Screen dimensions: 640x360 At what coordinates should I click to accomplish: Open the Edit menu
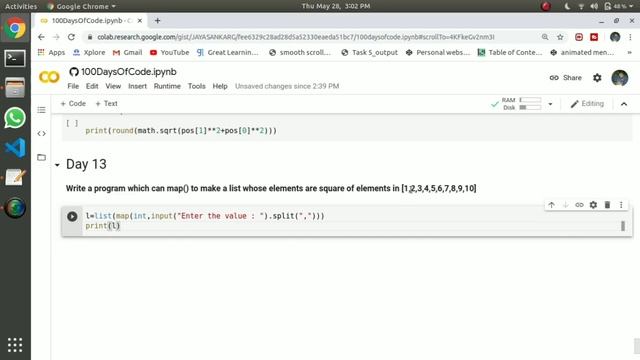tap(92, 86)
